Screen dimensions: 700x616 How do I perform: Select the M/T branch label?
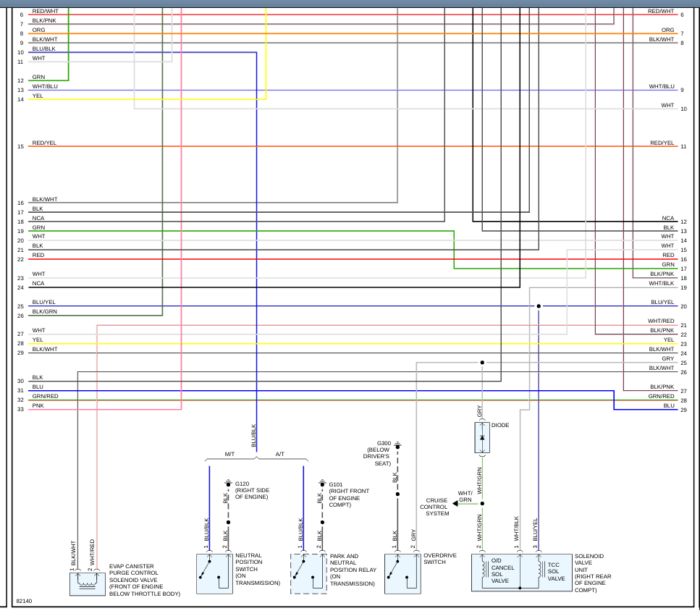229,454
